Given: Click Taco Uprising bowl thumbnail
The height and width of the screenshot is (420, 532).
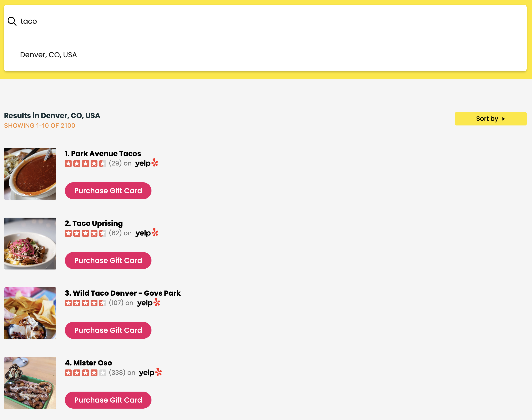Looking at the screenshot, I should tap(30, 244).
